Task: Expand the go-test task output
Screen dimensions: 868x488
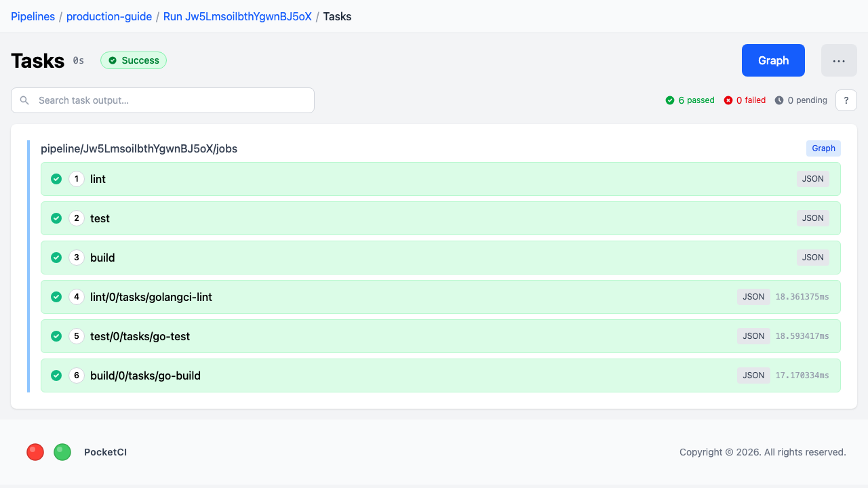Action: (271, 336)
